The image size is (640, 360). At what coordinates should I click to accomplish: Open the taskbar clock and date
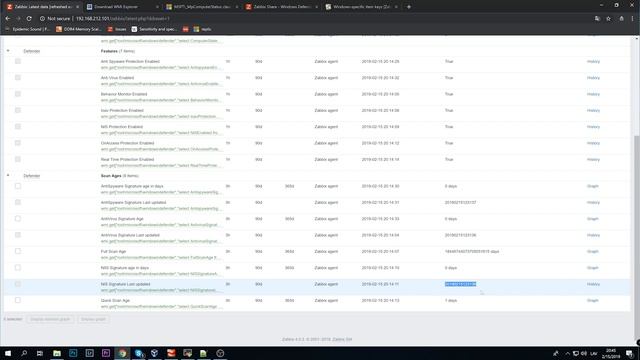[x=611, y=353]
